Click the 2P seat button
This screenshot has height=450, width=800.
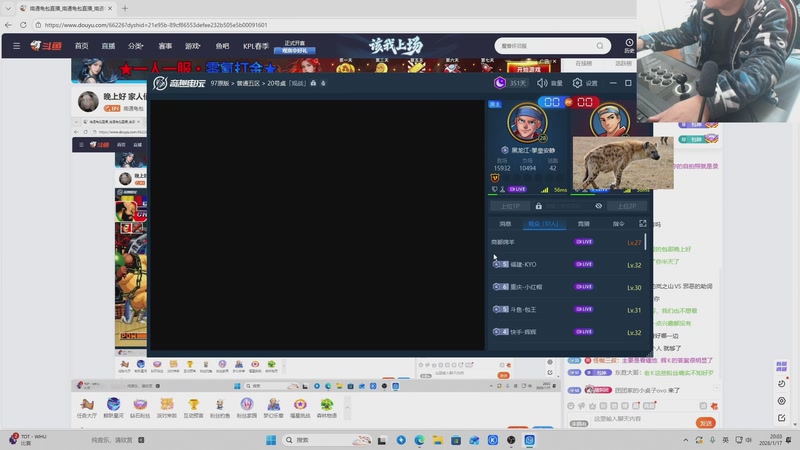pos(627,206)
